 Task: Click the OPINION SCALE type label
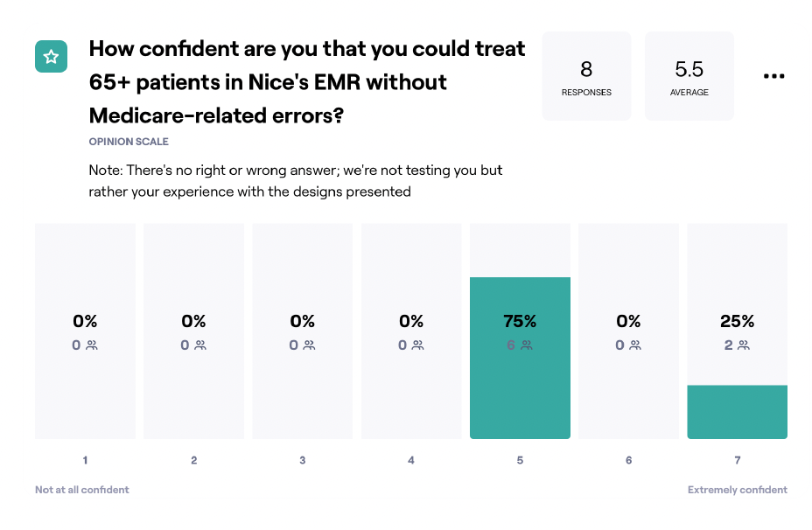click(129, 142)
